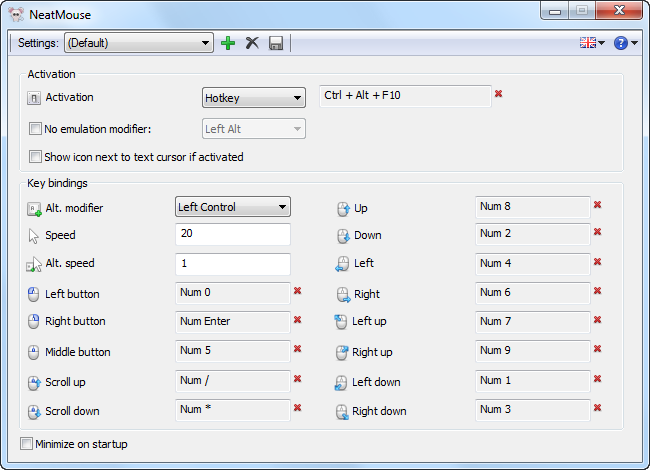Check Minimize on startup
This screenshot has height=470, width=650.
(x=26, y=443)
